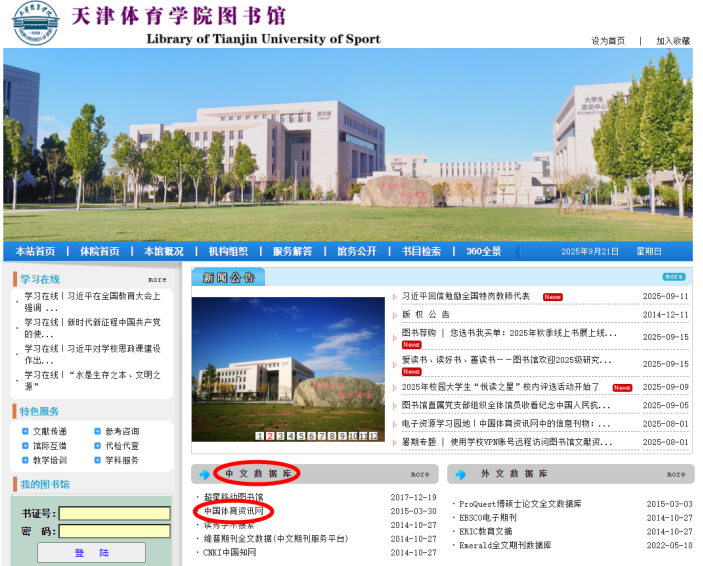Expand more for 外文数据库 list
703x566 pixels.
(676, 474)
